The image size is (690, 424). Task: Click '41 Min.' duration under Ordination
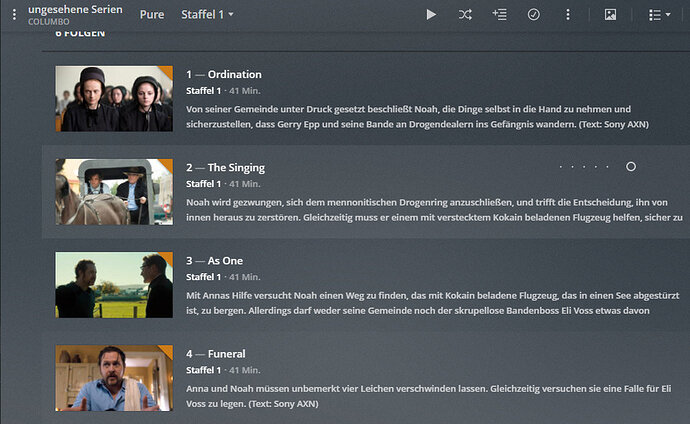point(245,91)
